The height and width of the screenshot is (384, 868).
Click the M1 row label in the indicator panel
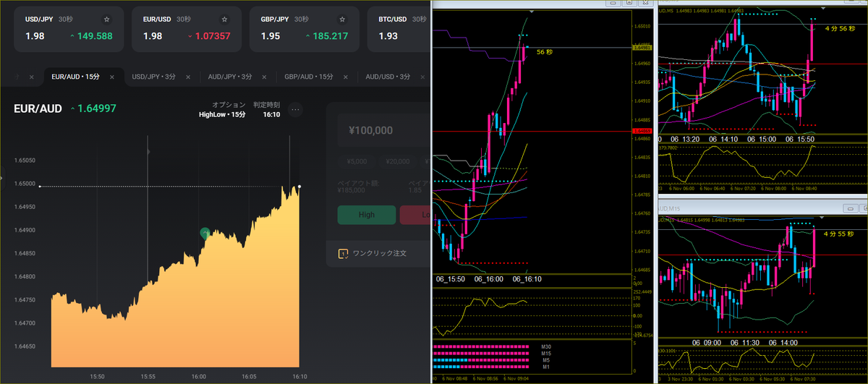coord(545,366)
